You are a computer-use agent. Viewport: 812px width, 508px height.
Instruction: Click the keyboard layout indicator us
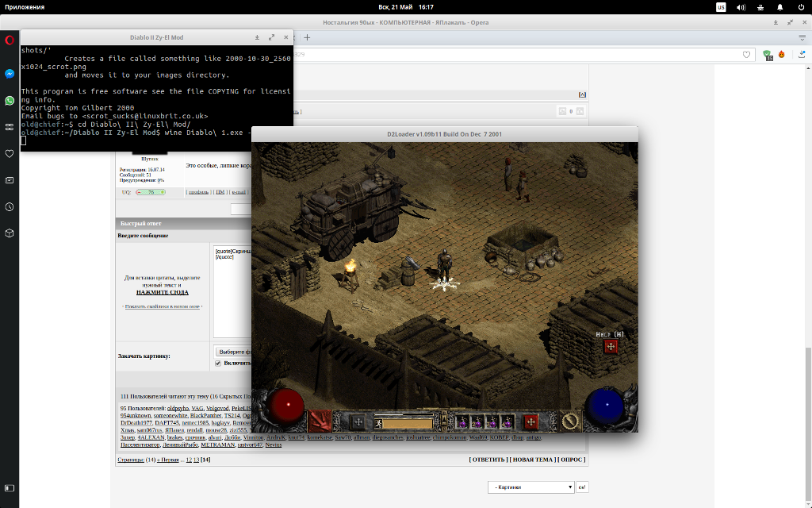(721, 7)
